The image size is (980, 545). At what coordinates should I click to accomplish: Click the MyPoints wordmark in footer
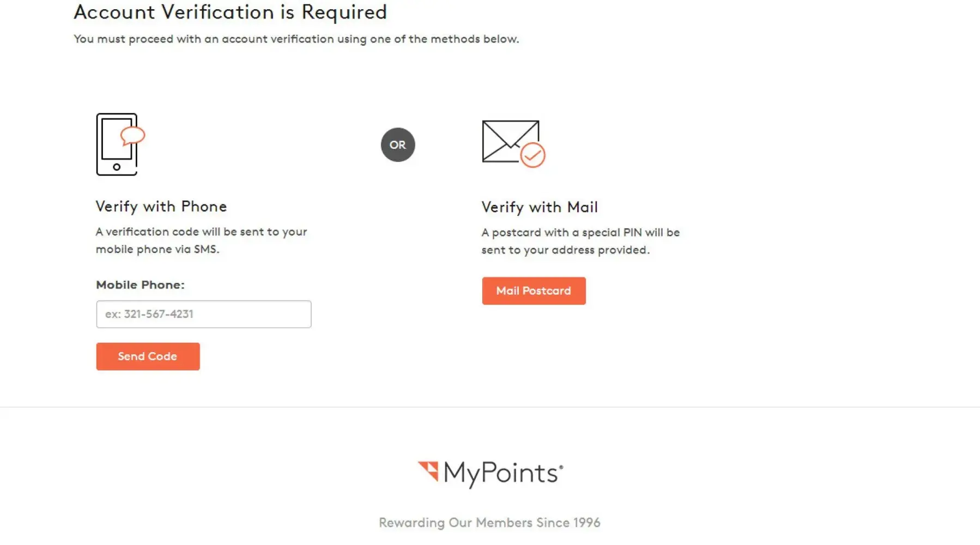(x=503, y=473)
